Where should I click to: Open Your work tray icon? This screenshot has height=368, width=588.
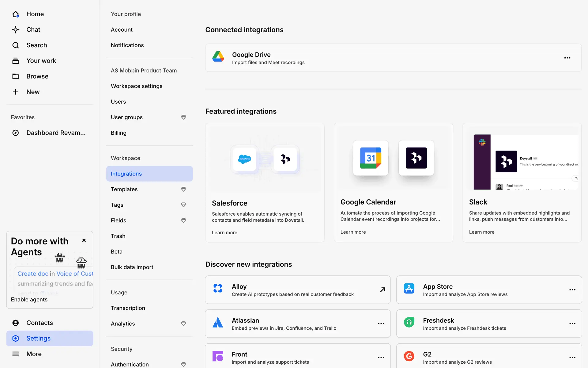click(x=16, y=61)
